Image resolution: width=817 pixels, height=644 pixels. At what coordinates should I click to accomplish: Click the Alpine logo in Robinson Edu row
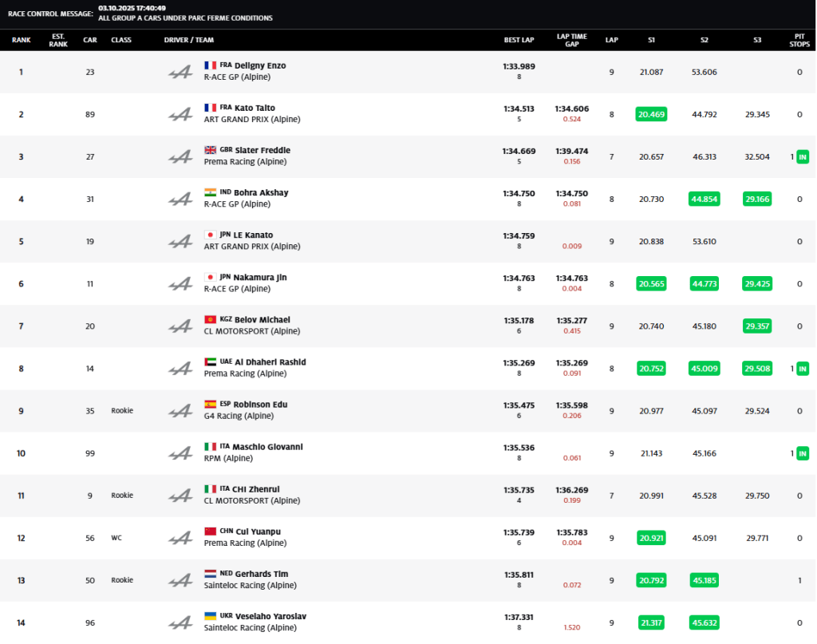[x=180, y=411]
